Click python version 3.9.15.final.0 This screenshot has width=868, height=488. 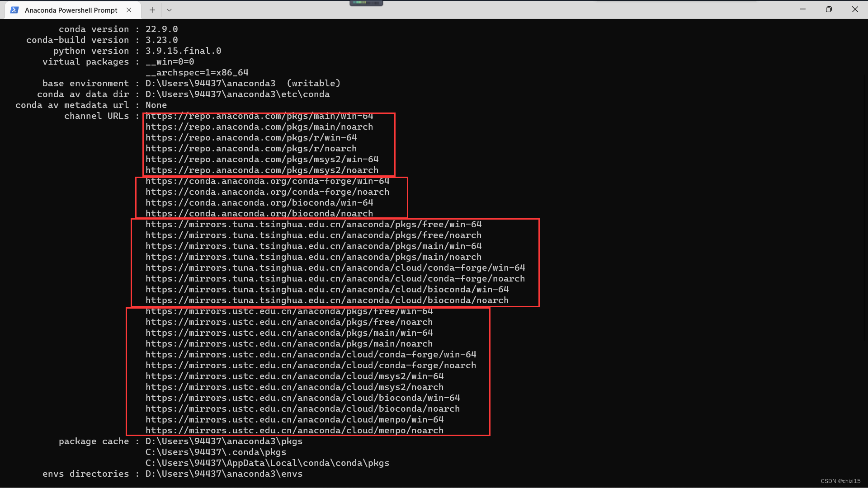(x=183, y=51)
